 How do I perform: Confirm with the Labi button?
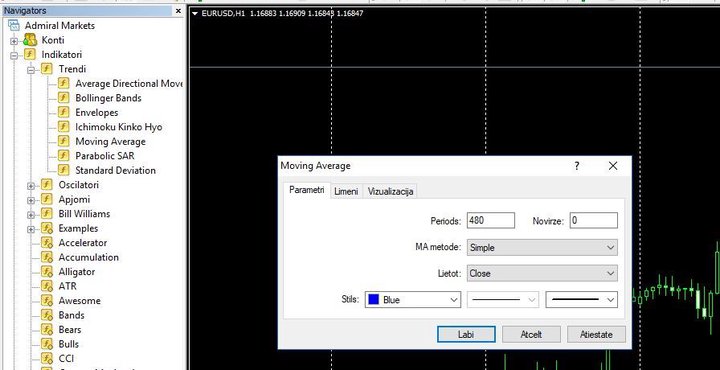click(x=466, y=335)
